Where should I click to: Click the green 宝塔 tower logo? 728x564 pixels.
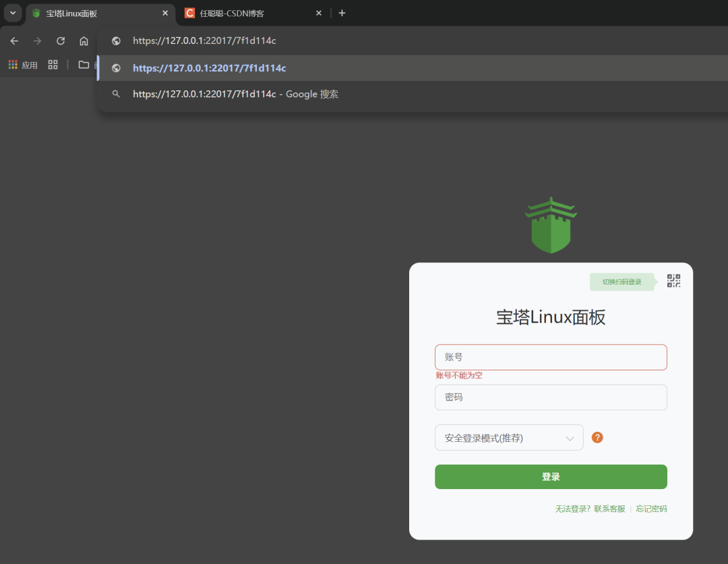coord(551,225)
